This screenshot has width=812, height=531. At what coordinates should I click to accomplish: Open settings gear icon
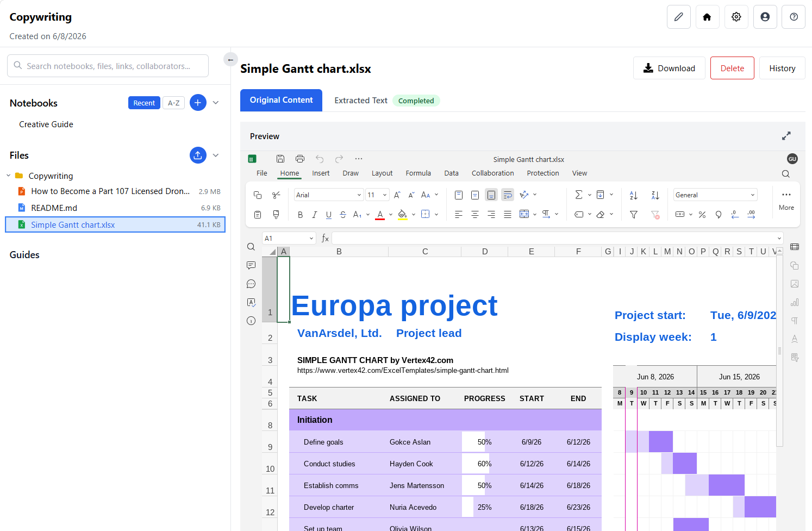[736, 17]
